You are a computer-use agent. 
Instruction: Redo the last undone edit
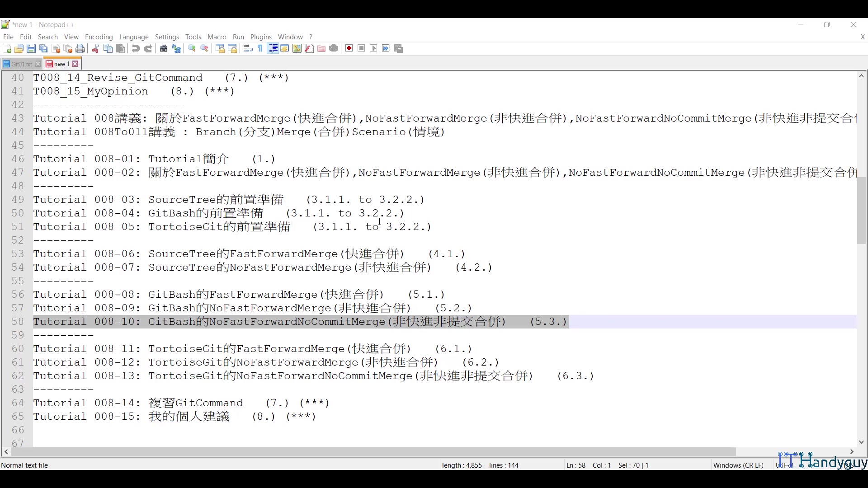pos(148,48)
